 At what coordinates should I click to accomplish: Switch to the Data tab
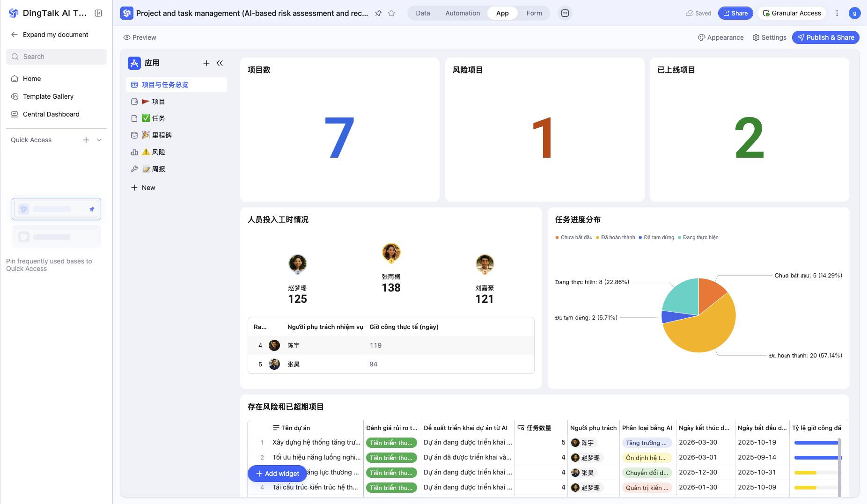pyautogui.click(x=423, y=13)
